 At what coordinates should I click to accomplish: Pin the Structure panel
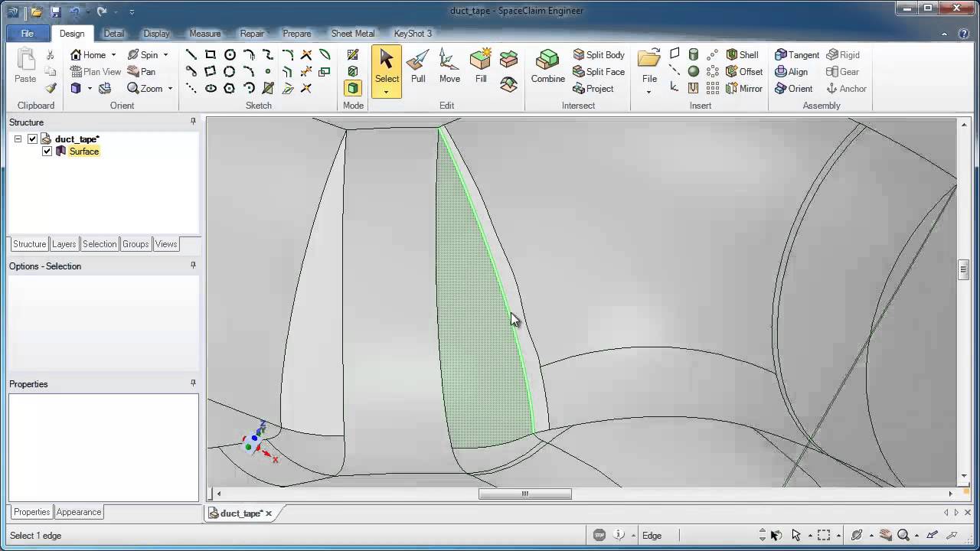[x=193, y=122]
